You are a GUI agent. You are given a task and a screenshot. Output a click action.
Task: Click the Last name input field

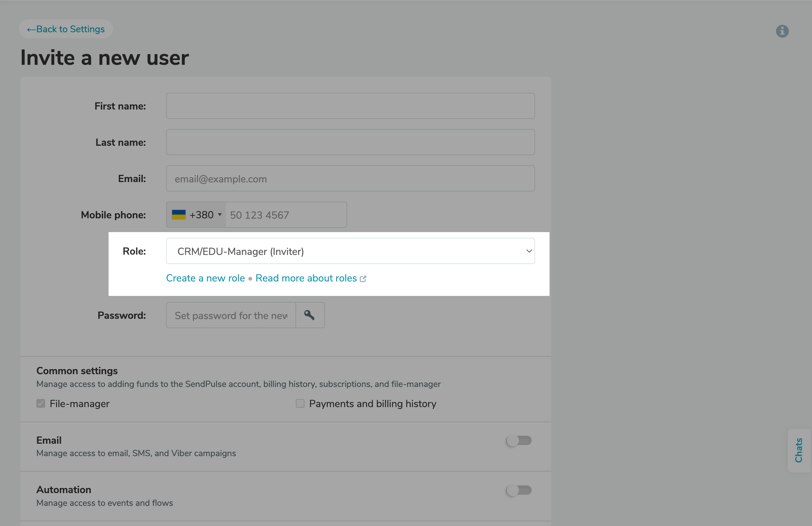[x=351, y=142]
